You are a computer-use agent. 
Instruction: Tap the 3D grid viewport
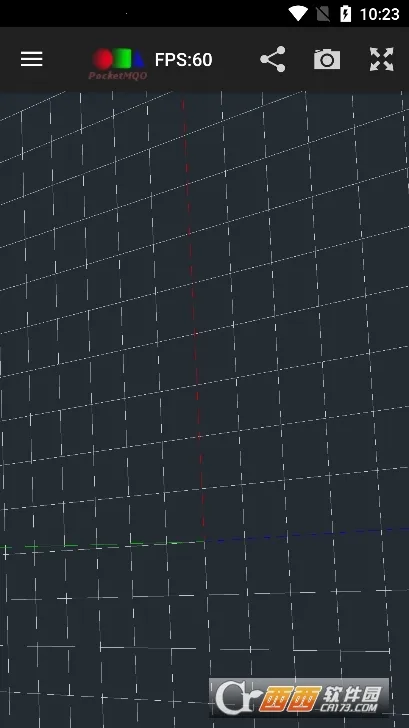point(204,410)
